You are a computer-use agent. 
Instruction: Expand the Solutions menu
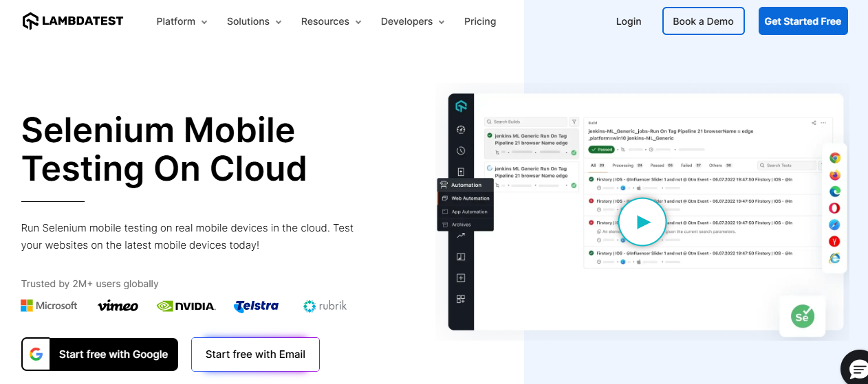pyautogui.click(x=254, y=21)
